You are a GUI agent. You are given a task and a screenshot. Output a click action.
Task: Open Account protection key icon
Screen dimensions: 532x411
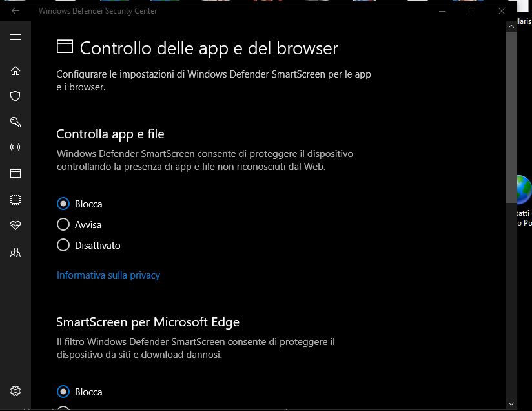click(x=15, y=122)
